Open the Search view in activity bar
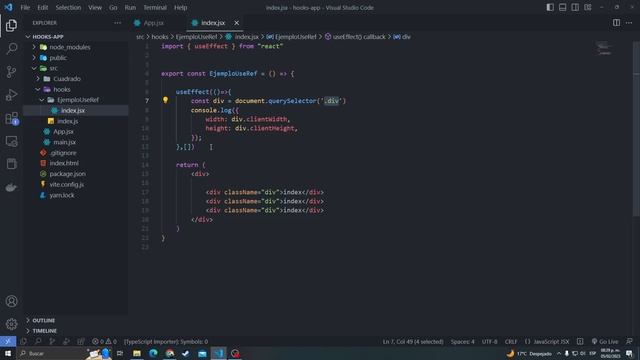 tap(11, 49)
